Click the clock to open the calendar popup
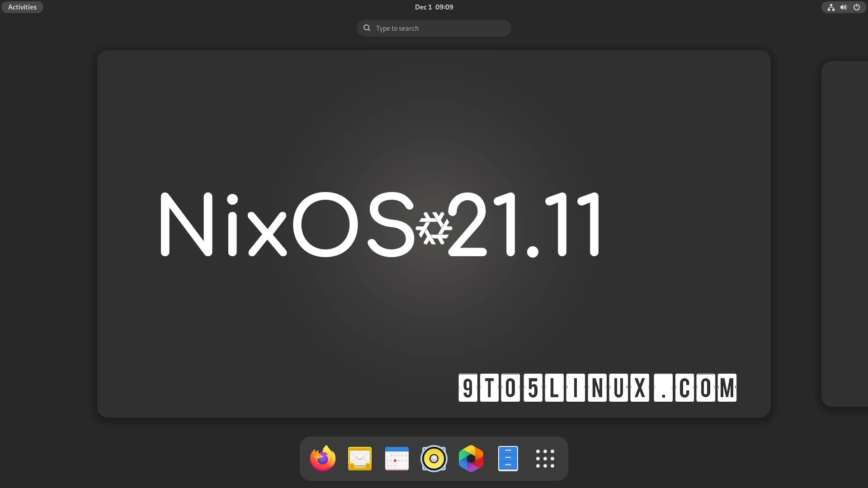This screenshot has height=488, width=868. 434,7
